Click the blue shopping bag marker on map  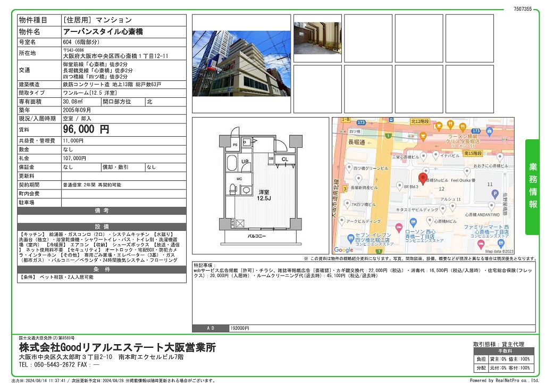pos(489,131)
